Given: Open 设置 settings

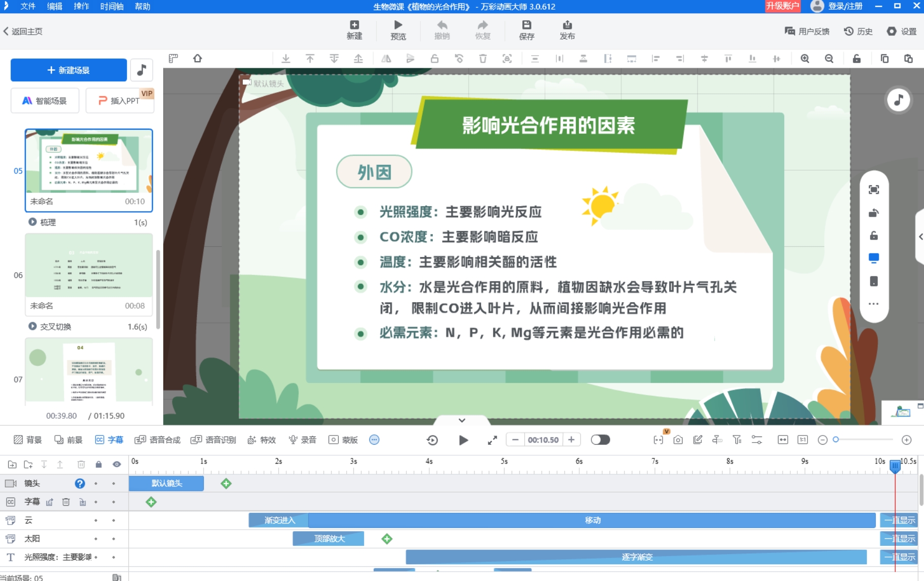Looking at the screenshot, I should tap(902, 31).
